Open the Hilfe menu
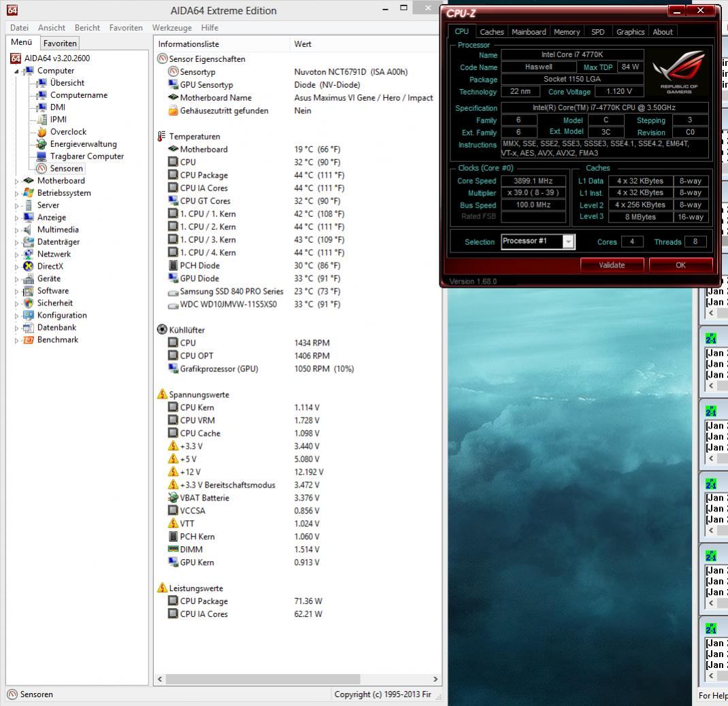Viewport: 728px width, 706px height. (210, 28)
